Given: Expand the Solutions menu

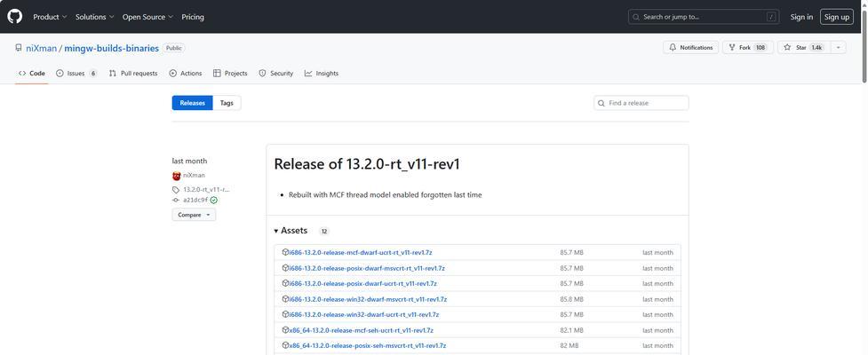Looking at the screenshot, I should [x=95, y=17].
